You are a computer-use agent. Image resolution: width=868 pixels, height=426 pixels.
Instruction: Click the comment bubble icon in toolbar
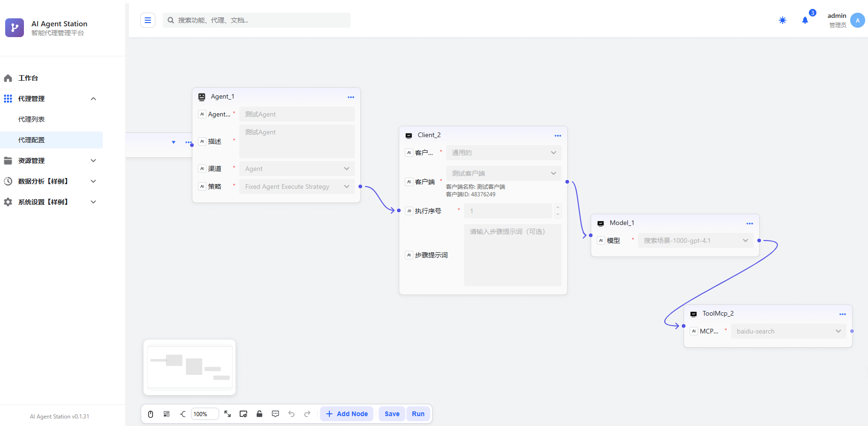[275, 414]
